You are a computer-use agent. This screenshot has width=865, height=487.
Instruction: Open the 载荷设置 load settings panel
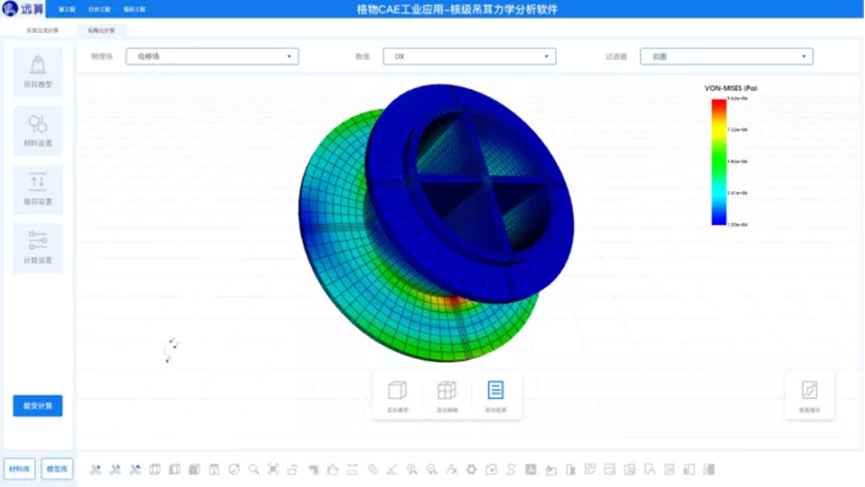38,189
